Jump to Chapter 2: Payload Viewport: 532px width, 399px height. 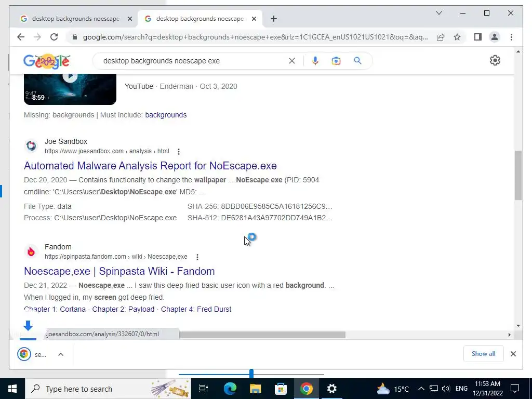click(x=123, y=309)
